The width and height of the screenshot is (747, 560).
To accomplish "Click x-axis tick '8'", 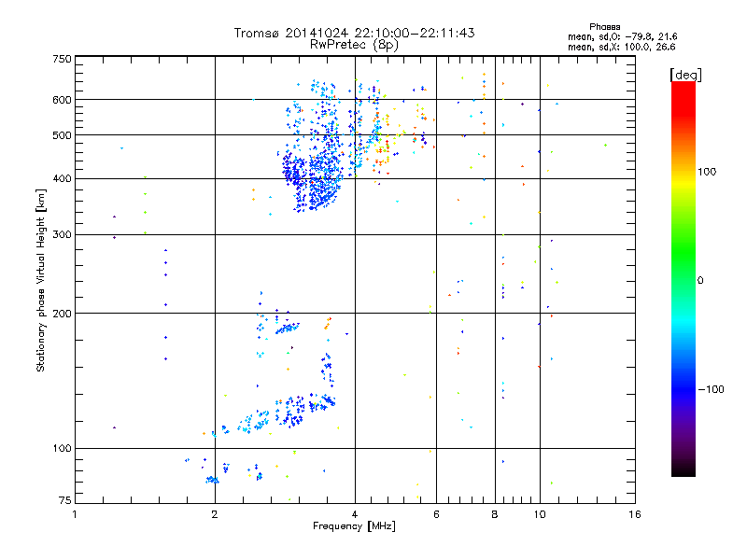I will click(x=495, y=514).
